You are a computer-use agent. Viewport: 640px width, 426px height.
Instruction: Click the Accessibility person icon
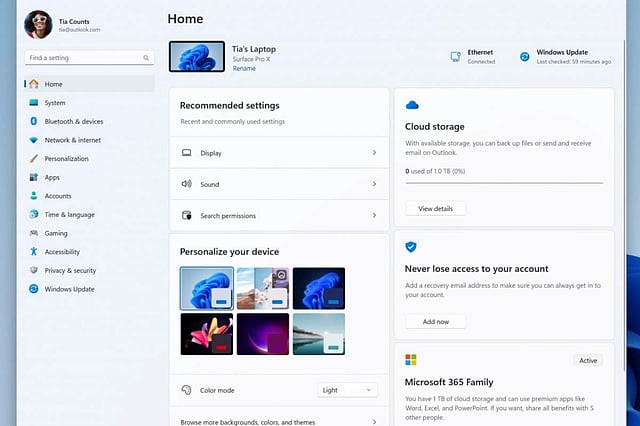coord(34,252)
